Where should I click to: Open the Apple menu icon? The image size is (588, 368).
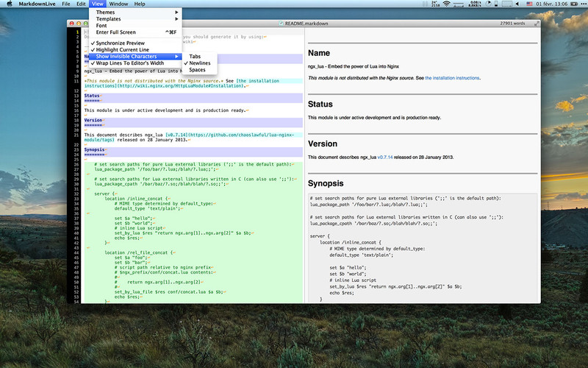(x=10, y=4)
